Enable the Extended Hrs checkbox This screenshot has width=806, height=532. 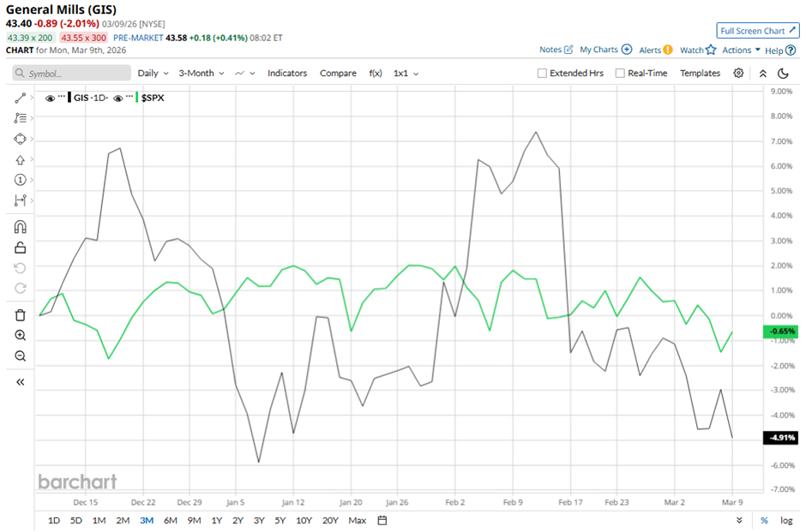pos(542,74)
